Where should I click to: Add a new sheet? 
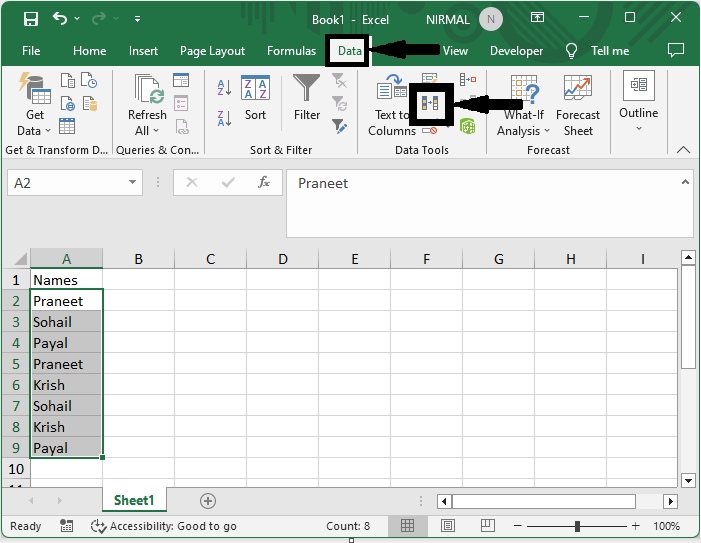pos(207,501)
